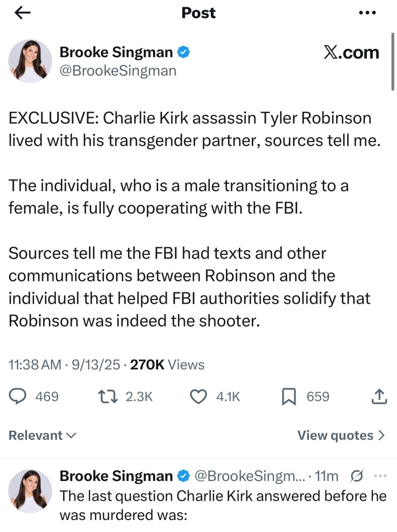397x532 pixels.
Task: View the 270K Views count
Action: [x=167, y=365]
